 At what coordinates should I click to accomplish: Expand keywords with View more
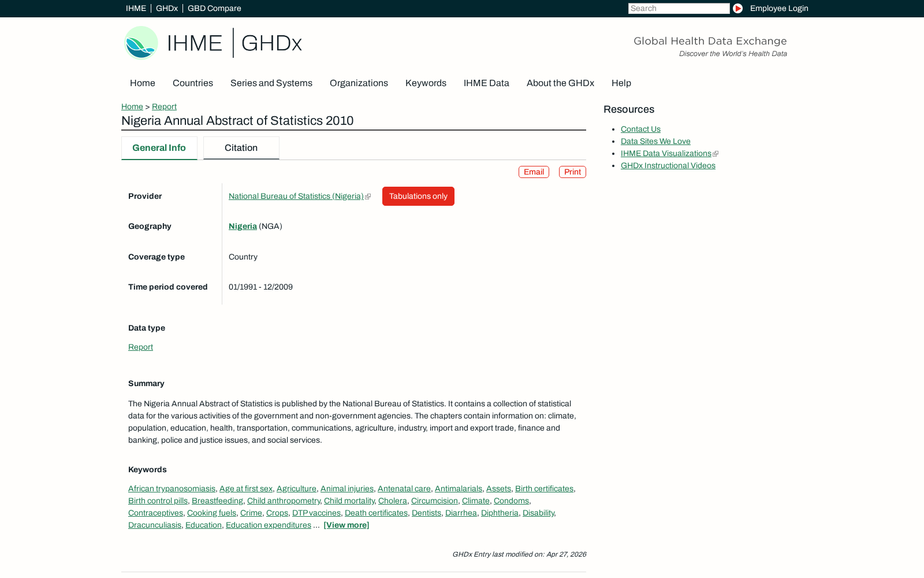(346, 525)
